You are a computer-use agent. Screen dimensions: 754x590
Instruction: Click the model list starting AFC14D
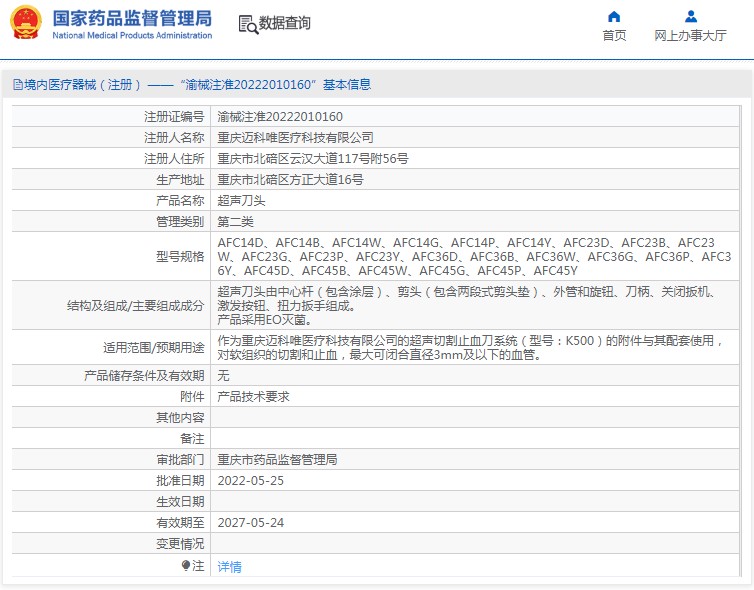[474, 256]
